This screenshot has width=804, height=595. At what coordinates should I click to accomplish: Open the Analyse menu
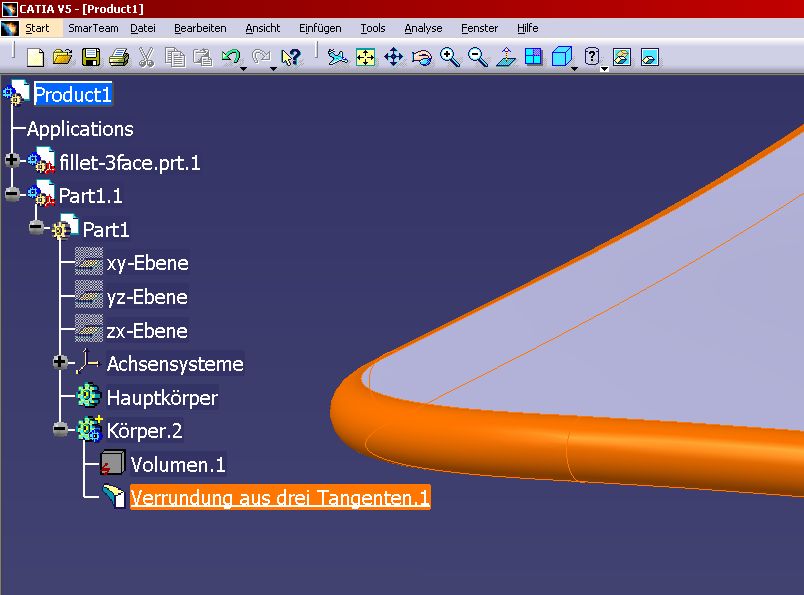click(x=423, y=28)
